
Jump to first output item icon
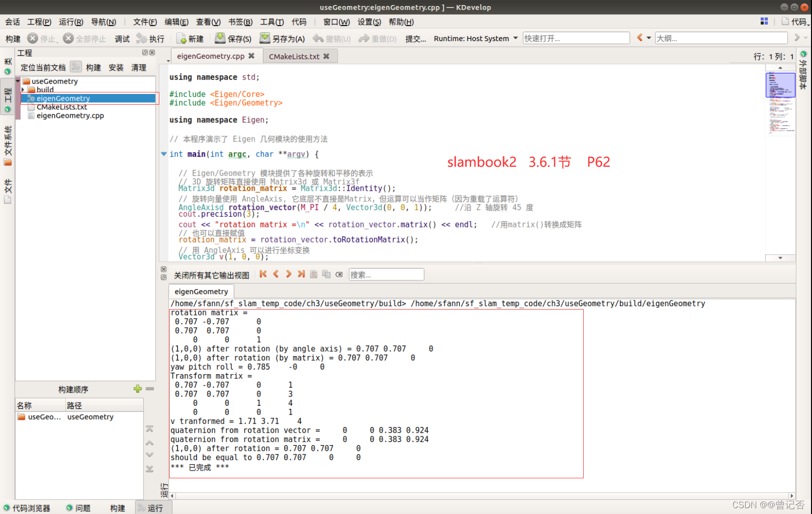[263, 274]
